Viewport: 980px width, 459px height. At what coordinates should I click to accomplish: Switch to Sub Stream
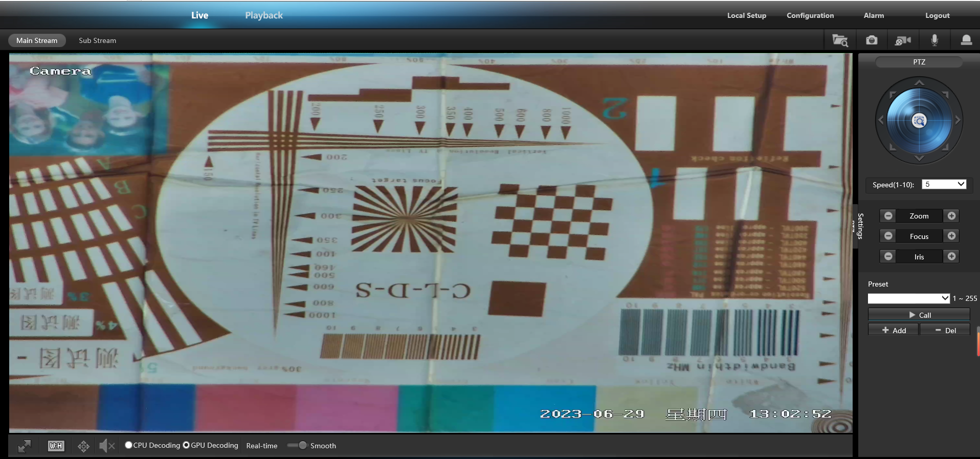(x=97, y=40)
